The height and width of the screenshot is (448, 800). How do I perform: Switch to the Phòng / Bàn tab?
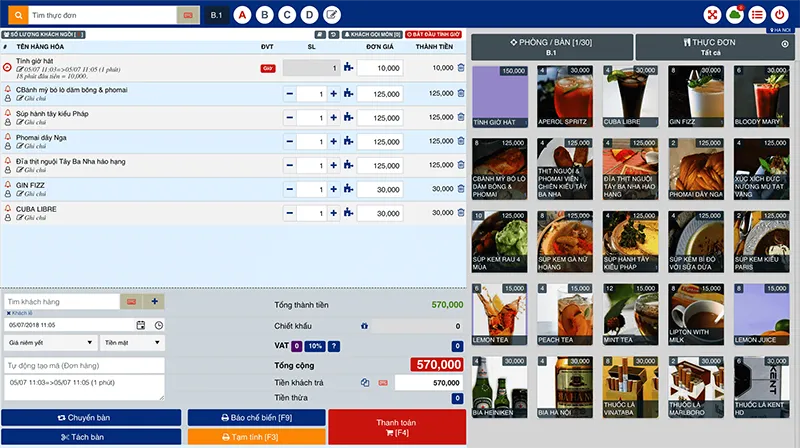pos(552,47)
